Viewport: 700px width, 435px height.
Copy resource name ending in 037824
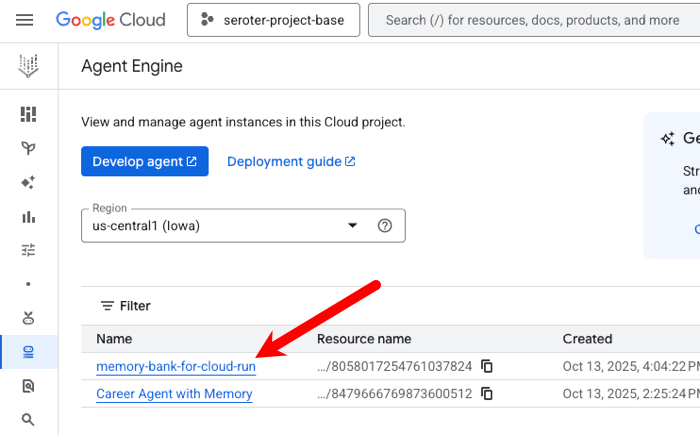point(487,366)
